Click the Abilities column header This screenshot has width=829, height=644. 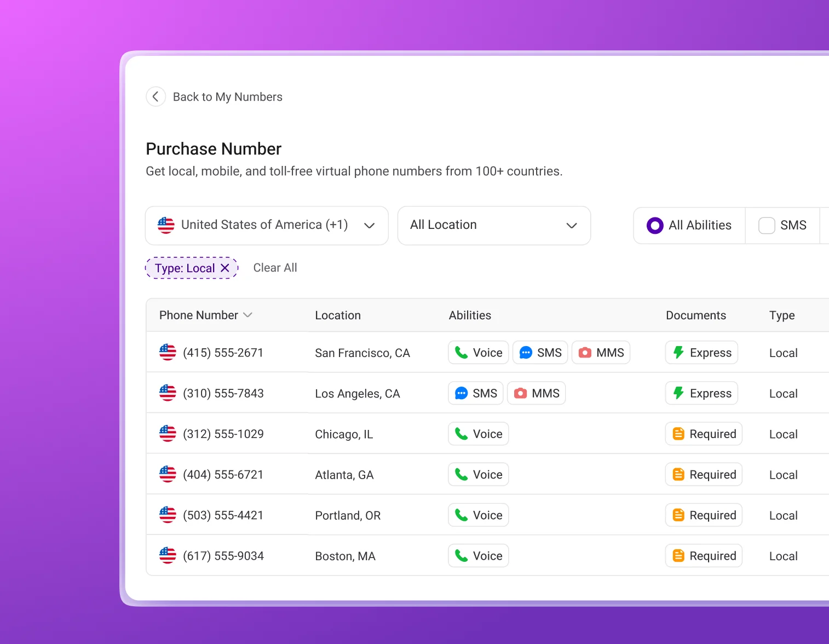click(470, 315)
